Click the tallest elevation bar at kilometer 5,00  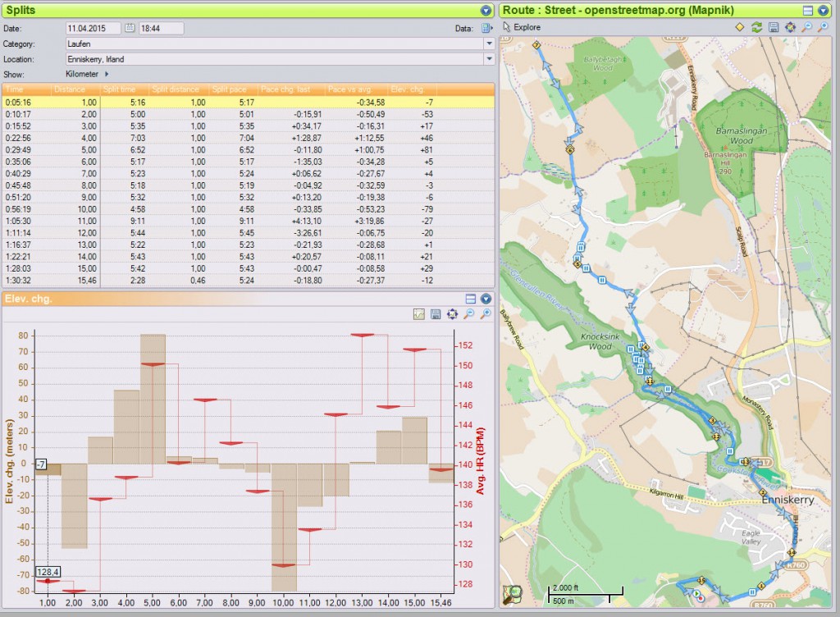(153, 399)
